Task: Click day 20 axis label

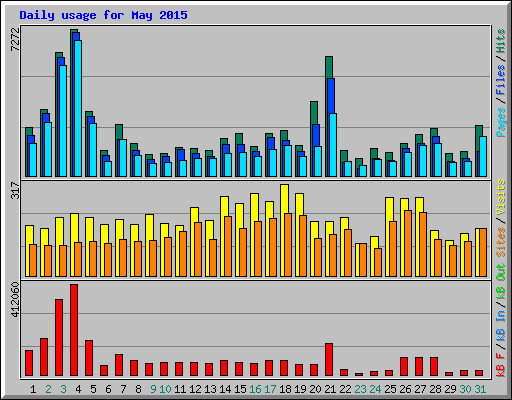Action: [315, 389]
